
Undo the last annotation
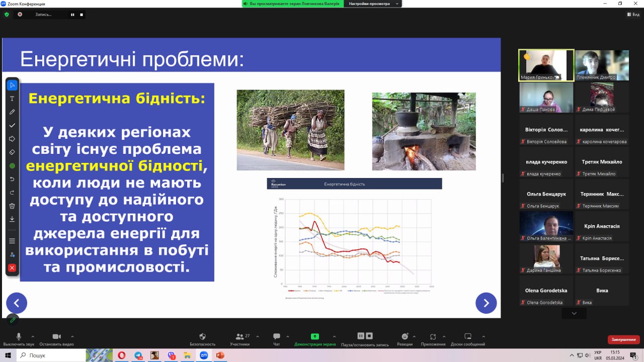click(x=12, y=179)
